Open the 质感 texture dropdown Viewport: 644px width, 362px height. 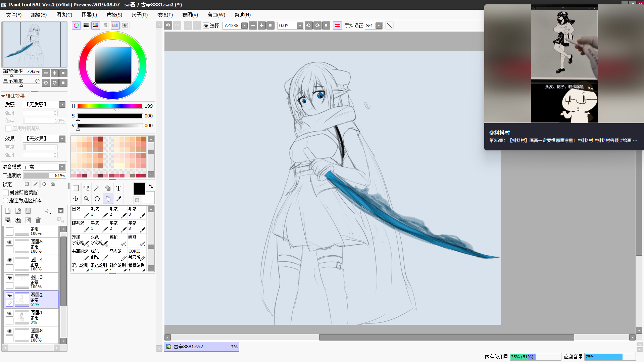pyautogui.click(x=62, y=105)
